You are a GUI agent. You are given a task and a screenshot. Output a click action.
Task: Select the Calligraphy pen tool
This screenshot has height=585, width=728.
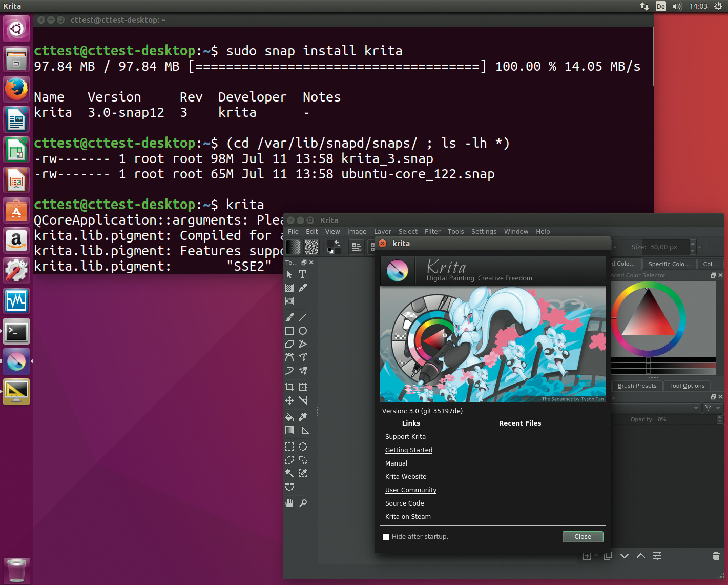pos(303,288)
